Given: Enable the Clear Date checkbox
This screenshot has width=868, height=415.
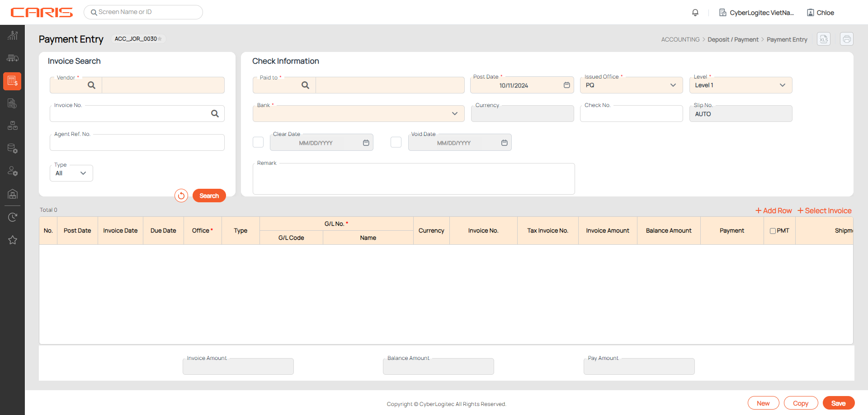Looking at the screenshot, I should point(258,142).
